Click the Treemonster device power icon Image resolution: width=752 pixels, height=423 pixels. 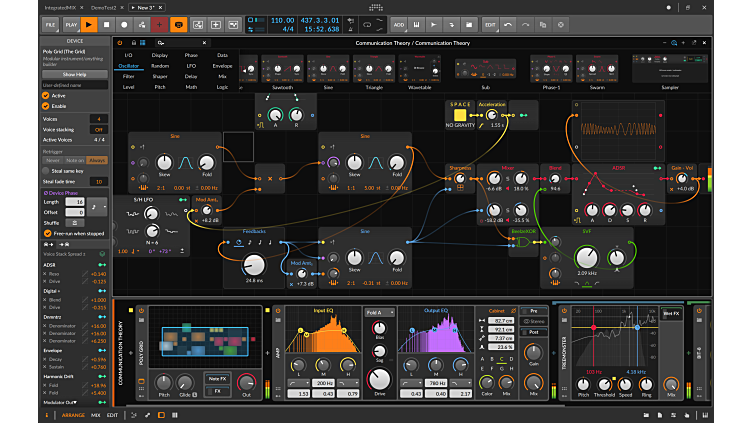[x=564, y=311]
